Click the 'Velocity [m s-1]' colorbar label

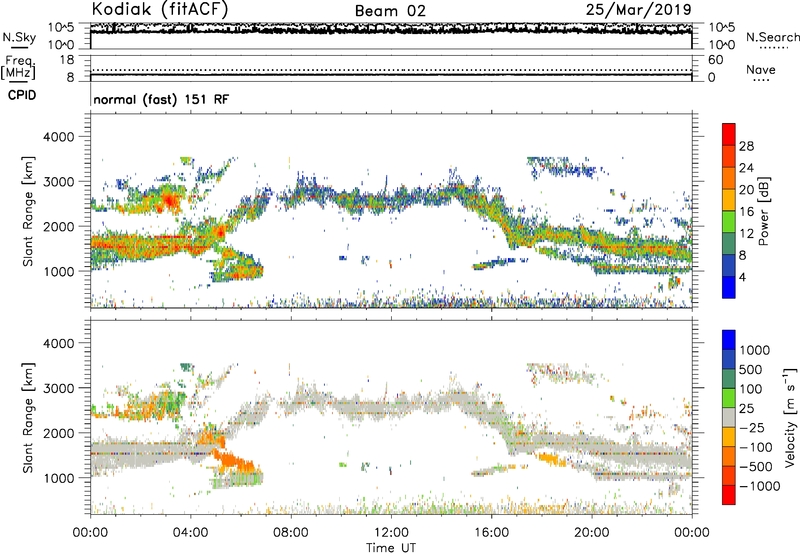pyautogui.click(x=790, y=417)
